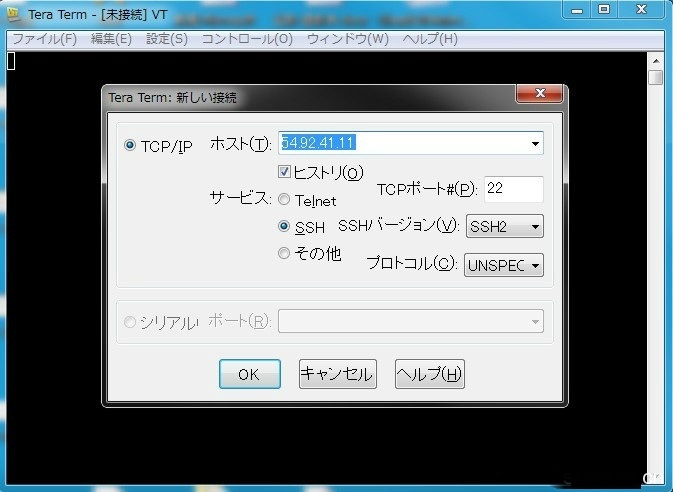The width and height of the screenshot is (673, 492).
Task: Click the TCP port number field
Action: [512, 189]
